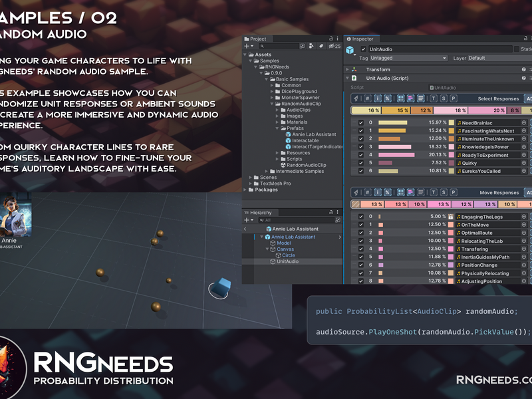
Task: Uncheck item 0 NeedBrainiac checkbox
Action: point(361,123)
